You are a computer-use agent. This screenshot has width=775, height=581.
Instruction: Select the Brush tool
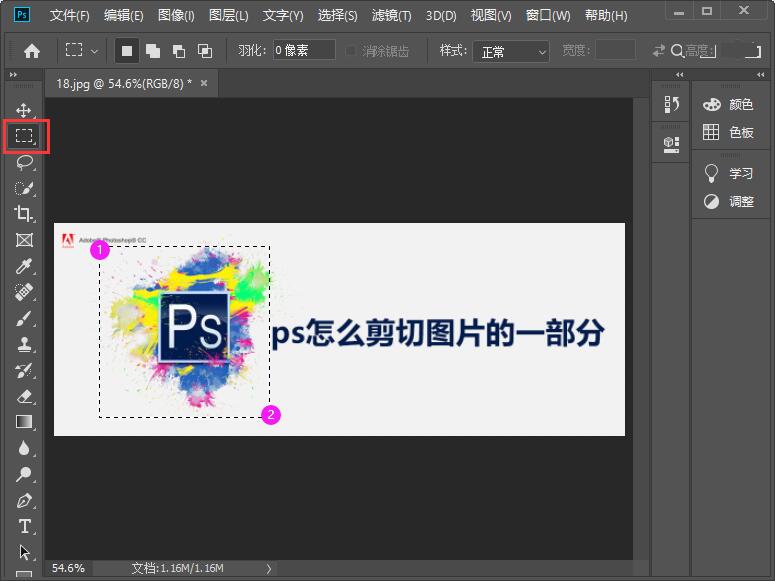click(x=24, y=318)
